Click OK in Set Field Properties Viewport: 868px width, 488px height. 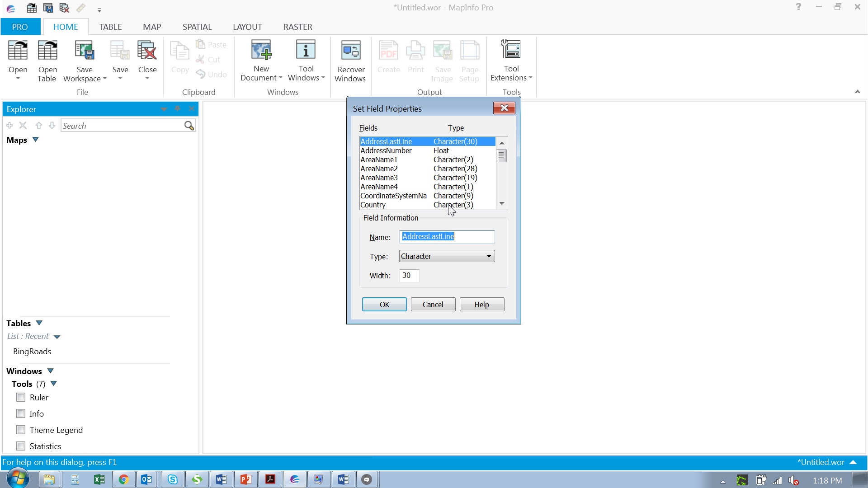[384, 304]
